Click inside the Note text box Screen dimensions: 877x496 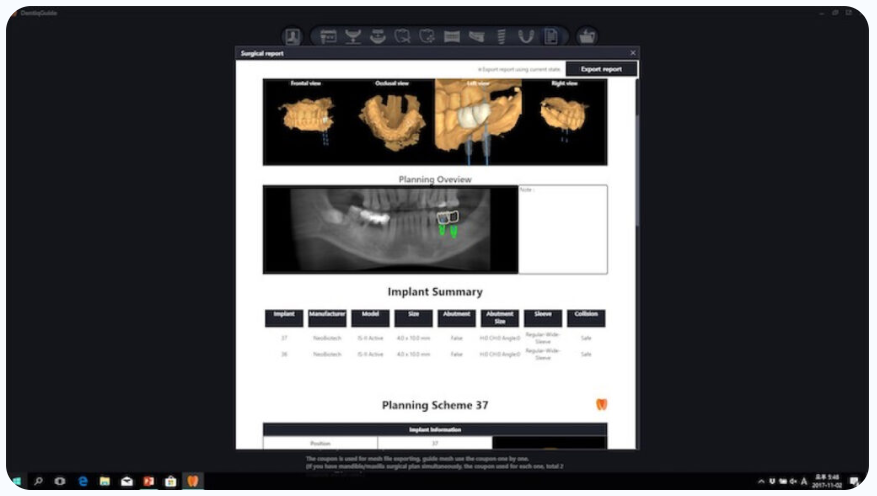coord(562,229)
